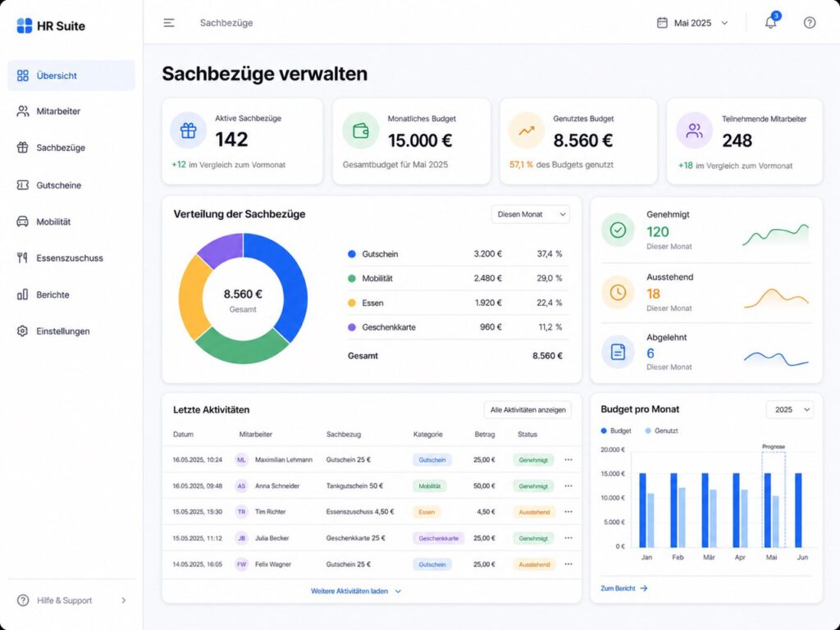
Task: Click the clock icon beside Ausstehend
Action: pyautogui.click(x=619, y=292)
